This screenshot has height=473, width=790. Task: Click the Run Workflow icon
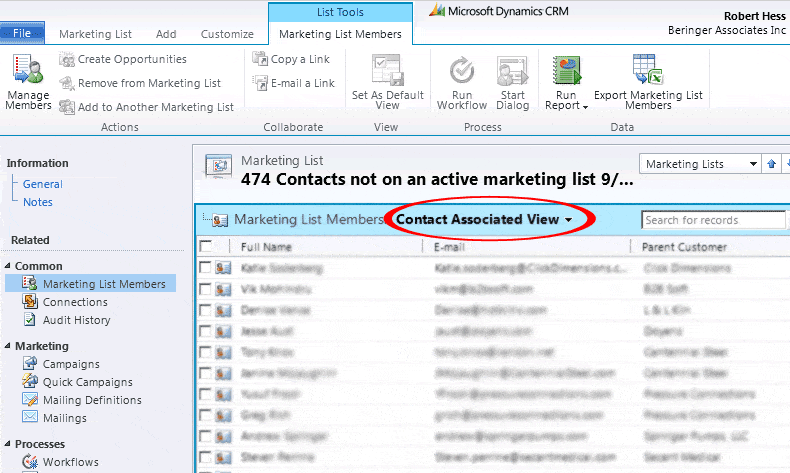462,71
